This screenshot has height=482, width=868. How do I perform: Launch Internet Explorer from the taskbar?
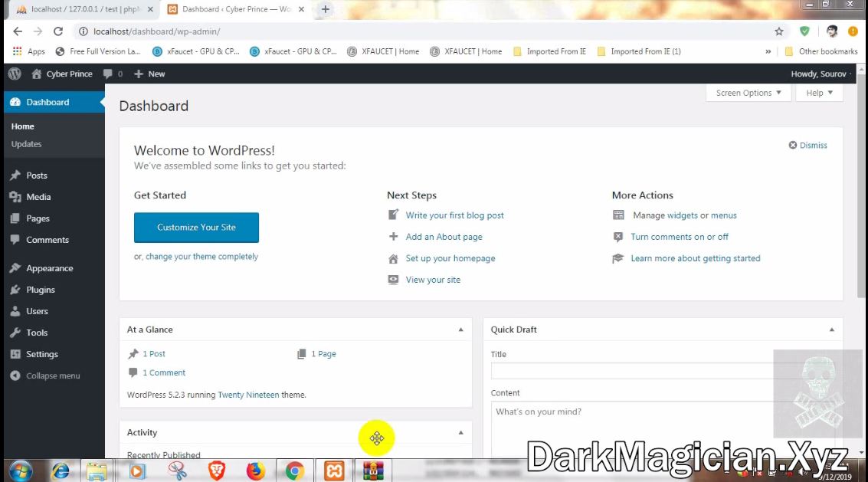click(x=60, y=471)
